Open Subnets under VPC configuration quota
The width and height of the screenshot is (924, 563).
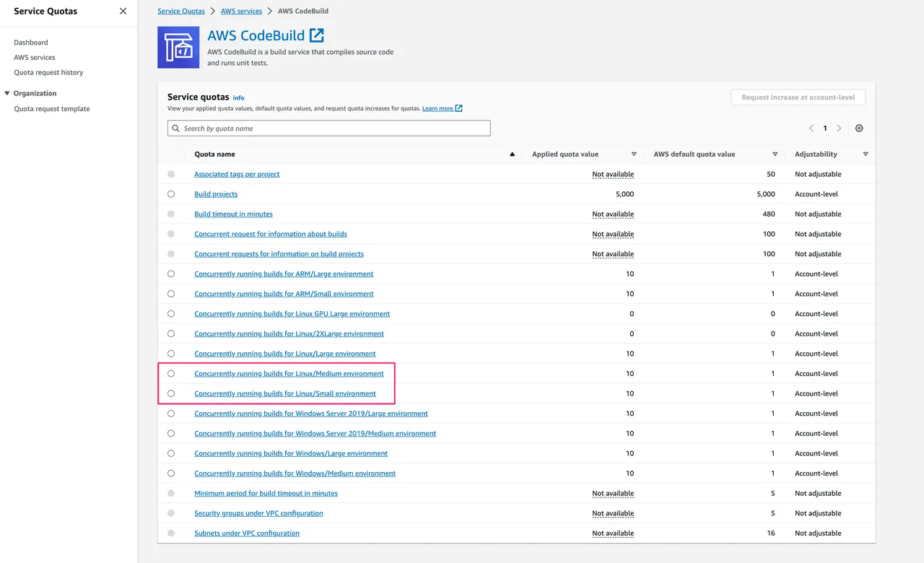click(247, 533)
